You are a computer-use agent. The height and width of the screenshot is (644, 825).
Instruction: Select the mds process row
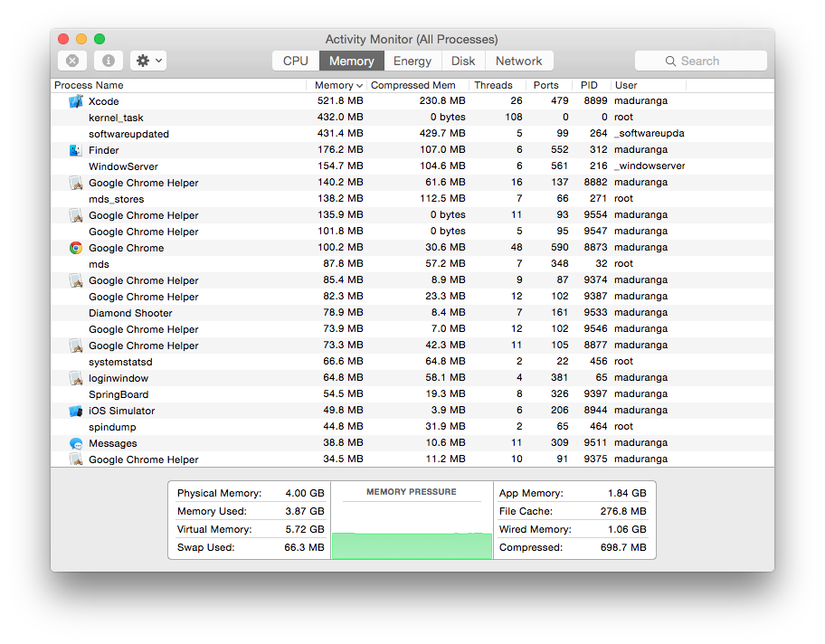tap(412, 264)
